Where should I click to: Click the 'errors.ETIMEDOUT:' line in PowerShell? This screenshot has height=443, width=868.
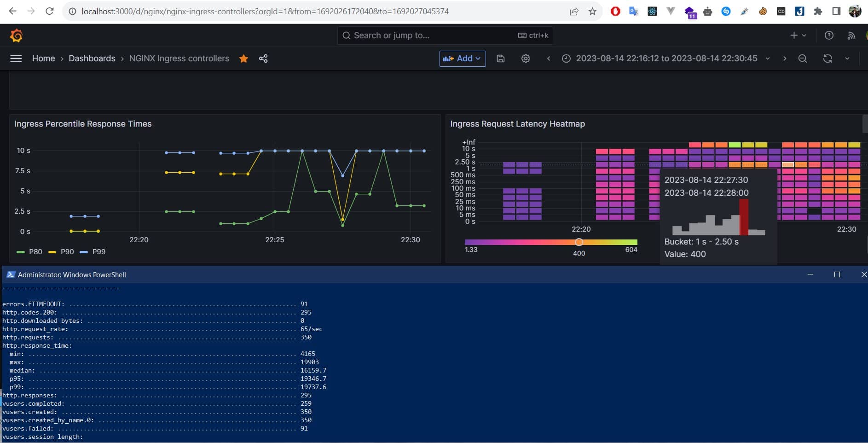click(x=155, y=304)
